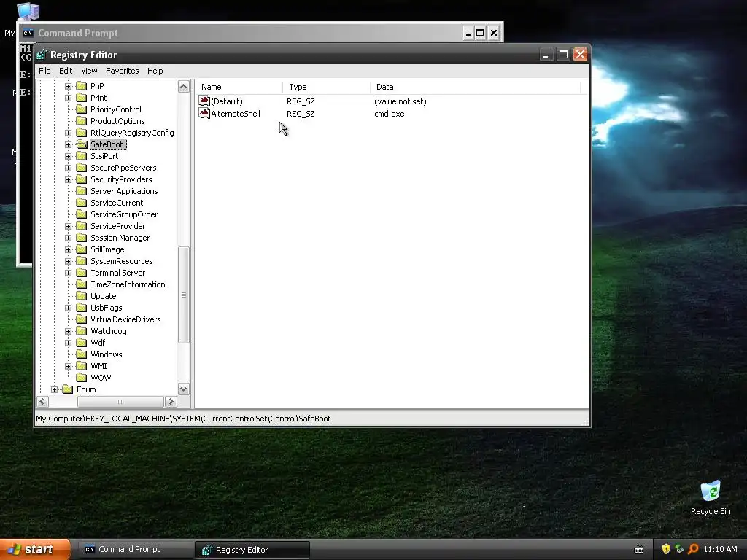Expand the Enum key
747x560 pixels.
click(x=54, y=389)
